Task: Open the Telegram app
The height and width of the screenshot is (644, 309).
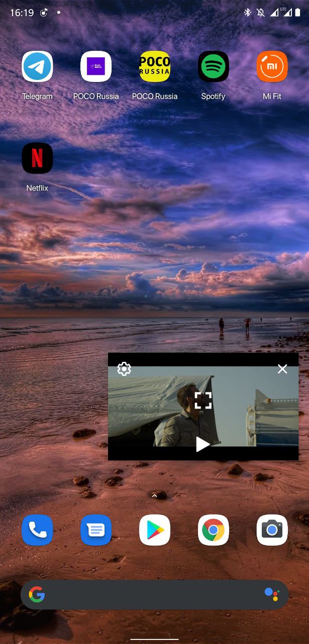Action: pos(37,66)
